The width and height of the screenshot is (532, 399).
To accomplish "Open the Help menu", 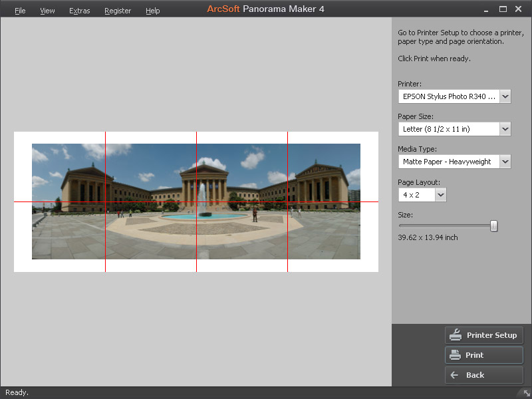I will (x=153, y=11).
